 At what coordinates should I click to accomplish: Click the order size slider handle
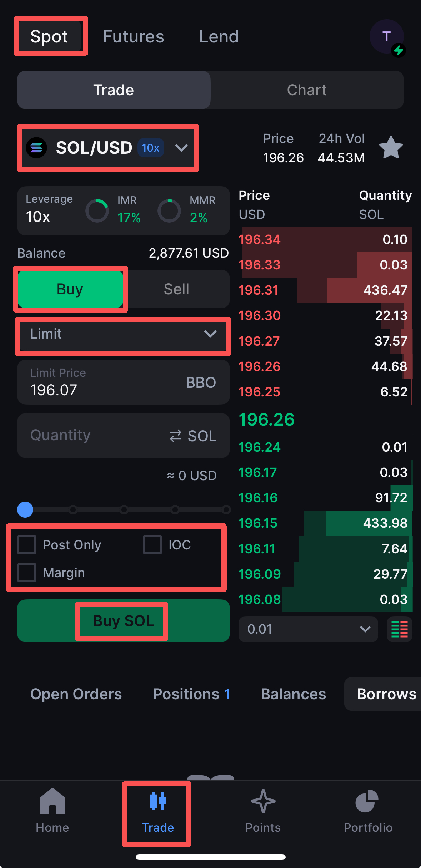coord(25,509)
